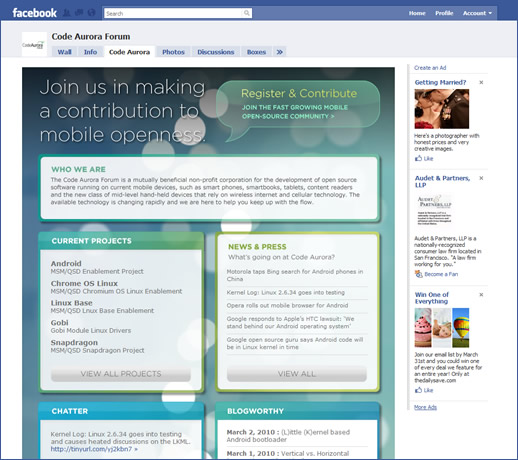Open the tinyurl.com/yj2kbn7 chatter link
Screen dimensions: 518x460
tap(94, 449)
